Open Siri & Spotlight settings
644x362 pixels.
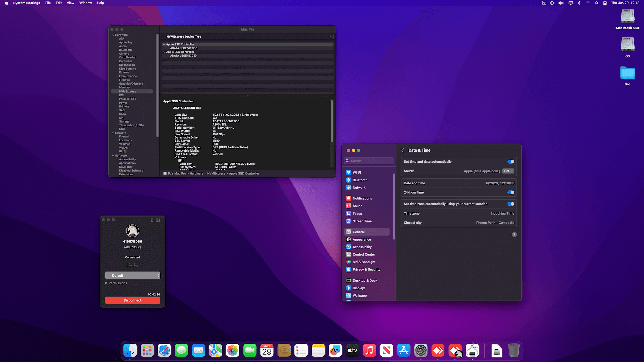(x=364, y=262)
